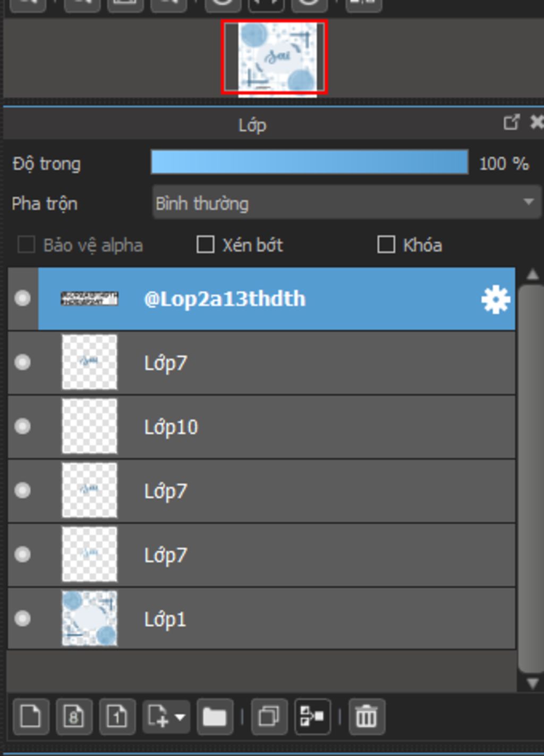
Task: Expand the add-layer dropdown arrow
Action: pos(180,717)
